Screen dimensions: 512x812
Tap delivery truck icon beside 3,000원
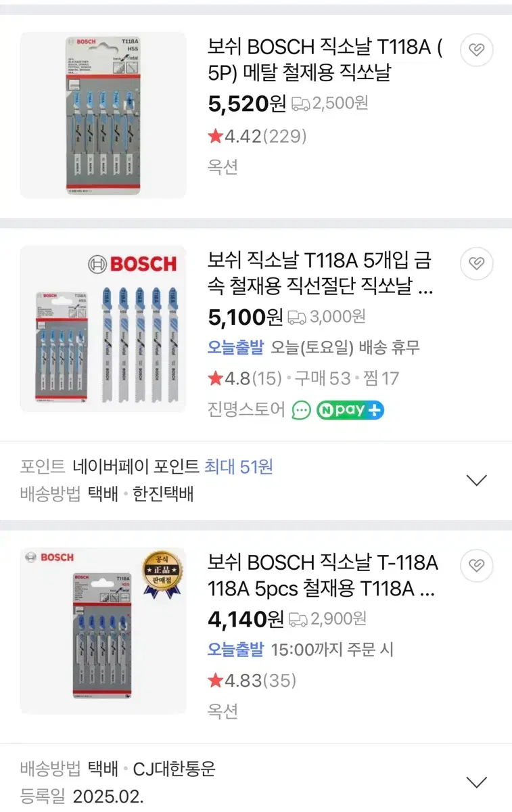298,316
